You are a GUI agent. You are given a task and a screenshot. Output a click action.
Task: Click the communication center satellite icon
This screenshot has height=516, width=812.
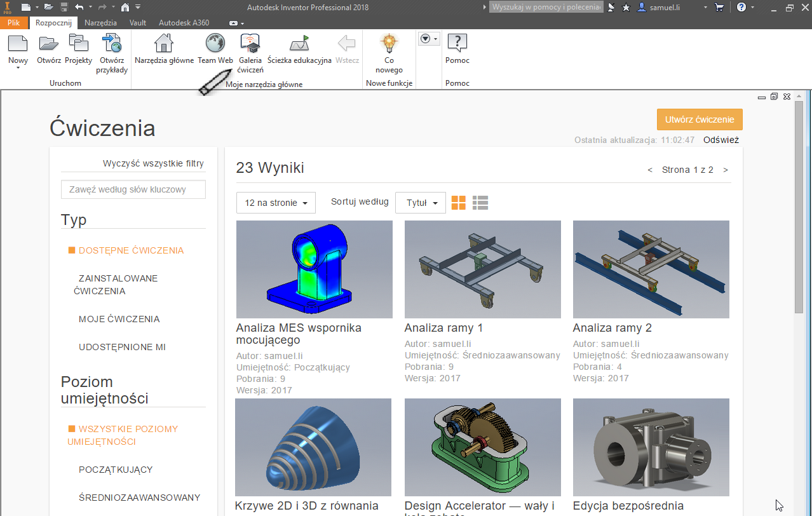[x=611, y=8]
